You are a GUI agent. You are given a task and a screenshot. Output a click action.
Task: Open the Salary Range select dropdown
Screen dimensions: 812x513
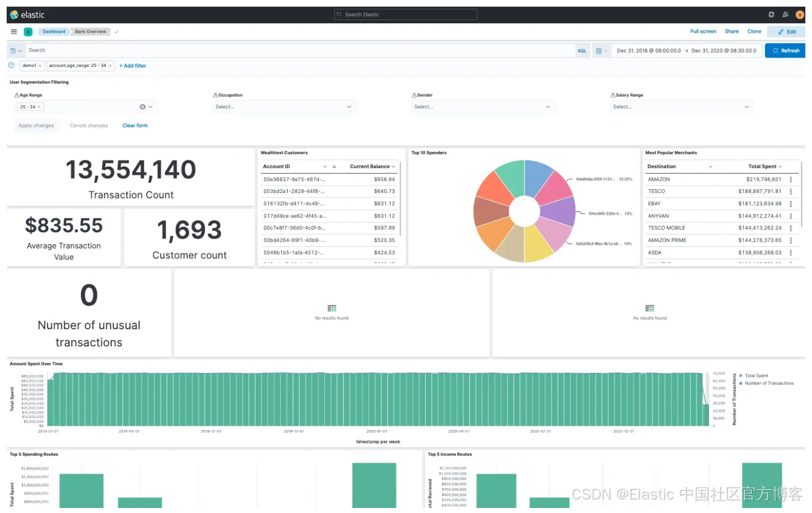pos(682,107)
